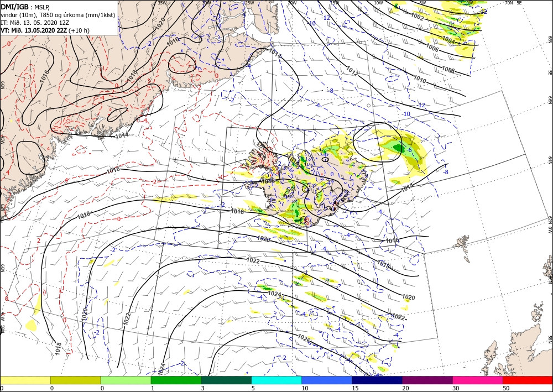The width and height of the screenshot is (553, 392).
Task: Select the medium green 1–3 mm legend segment
Action: (176, 380)
